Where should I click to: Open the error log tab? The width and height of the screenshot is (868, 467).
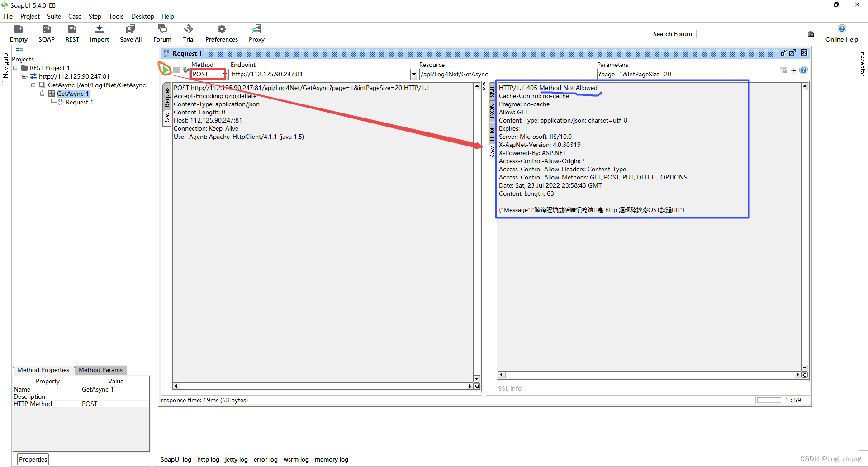tap(266, 459)
